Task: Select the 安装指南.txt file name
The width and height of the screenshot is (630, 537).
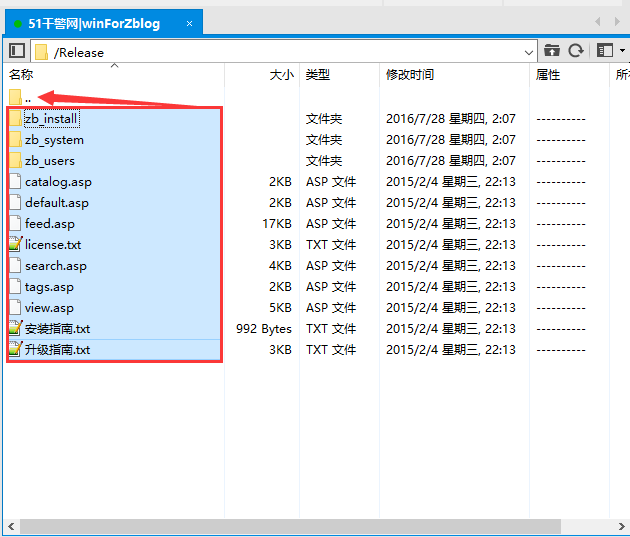Action: click(x=57, y=329)
